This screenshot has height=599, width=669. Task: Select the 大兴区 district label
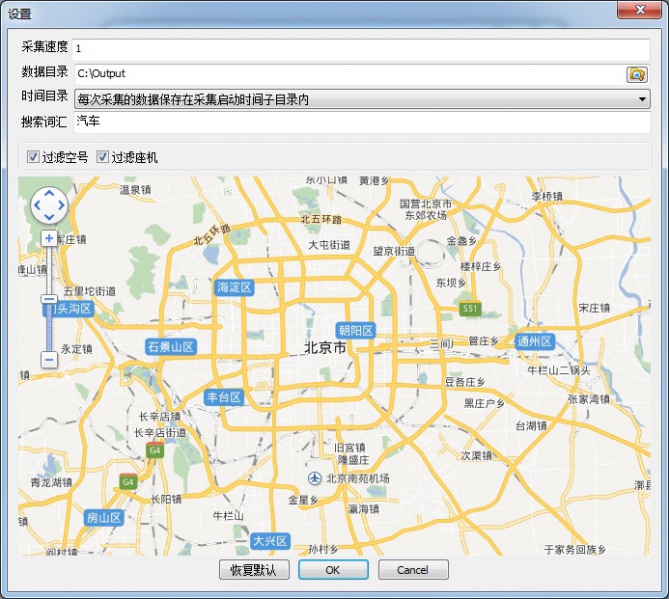pos(270,541)
